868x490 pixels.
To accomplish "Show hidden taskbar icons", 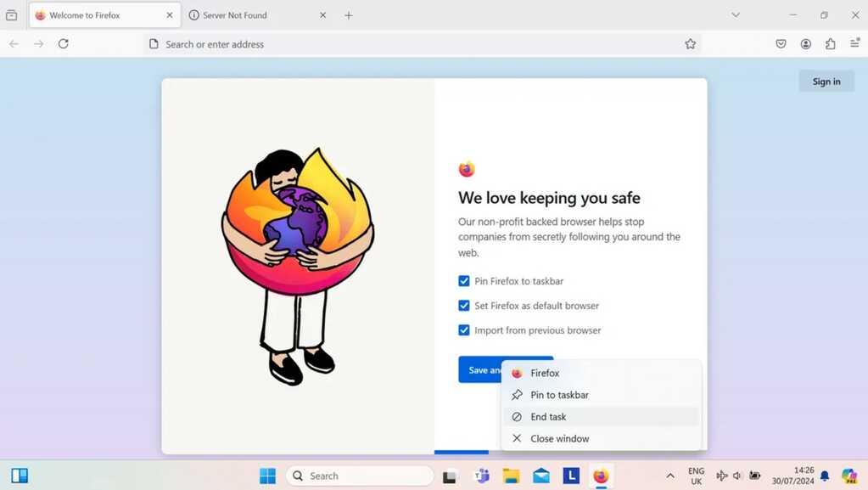I will tap(669, 476).
